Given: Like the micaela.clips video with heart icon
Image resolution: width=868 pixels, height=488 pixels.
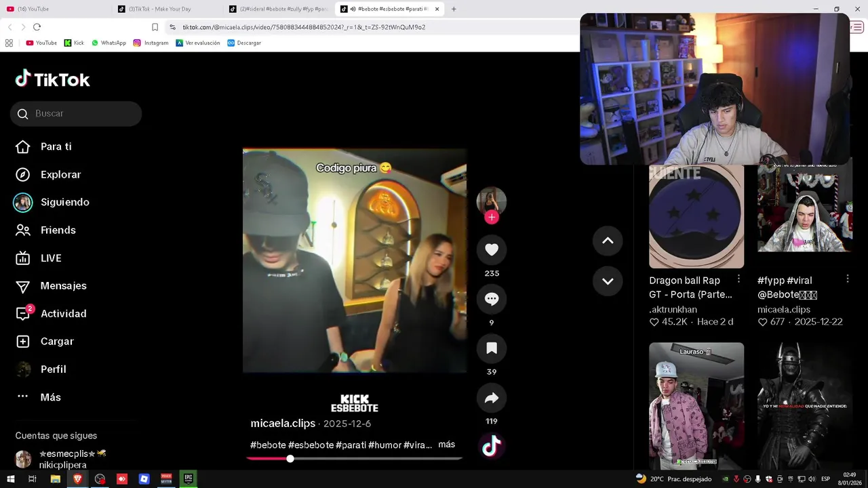Looking at the screenshot, I should coord(492,249).
